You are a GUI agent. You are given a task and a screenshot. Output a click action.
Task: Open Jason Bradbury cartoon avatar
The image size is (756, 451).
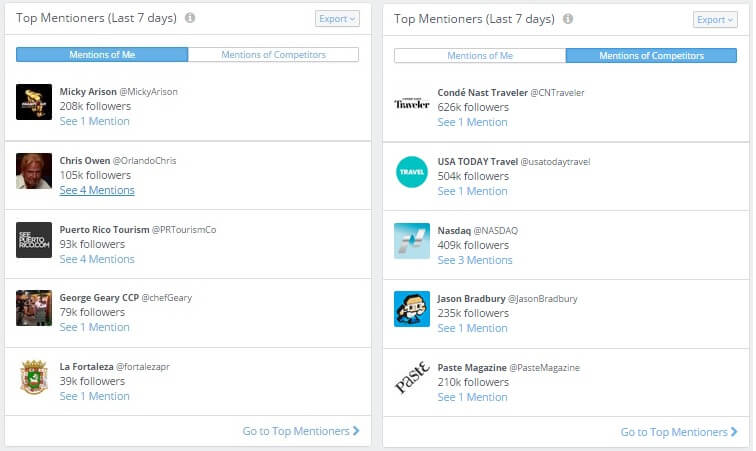pos(412,309)
